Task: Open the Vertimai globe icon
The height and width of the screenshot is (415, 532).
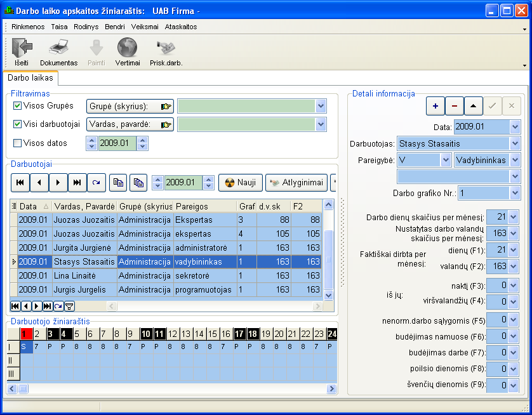Action: pos(127,48)
